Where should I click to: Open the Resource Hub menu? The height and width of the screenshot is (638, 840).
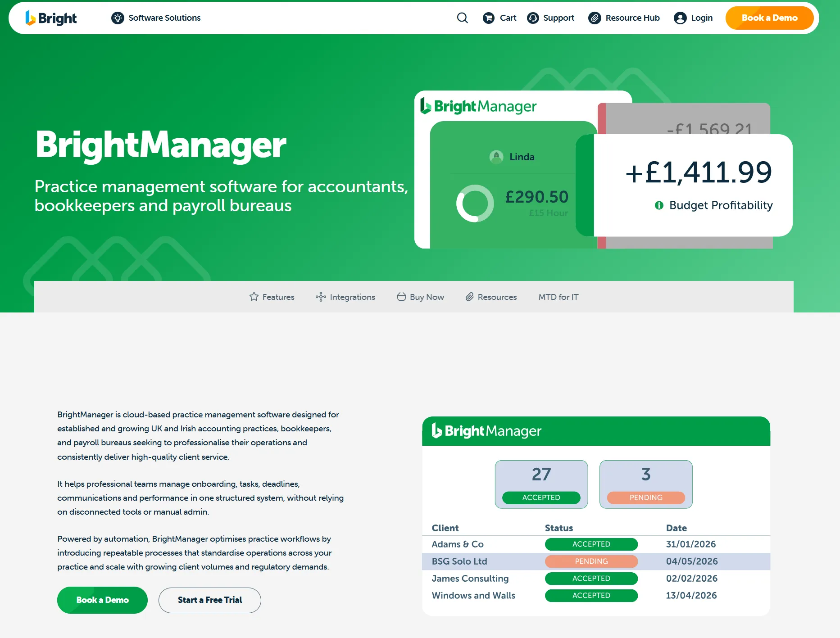624,18
